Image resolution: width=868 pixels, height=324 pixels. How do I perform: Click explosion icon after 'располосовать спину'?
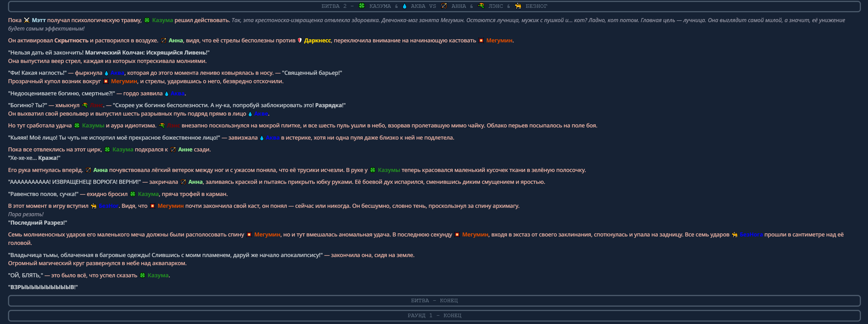(249, 234)
